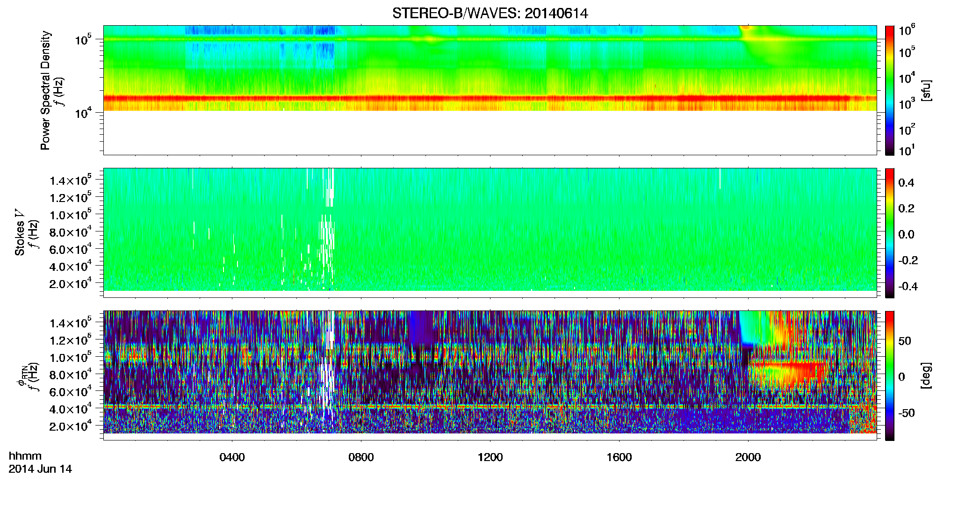980x505 pixels.
Task: Click the [sfu] colorbar unit label
Action: [x=926, y=90]
